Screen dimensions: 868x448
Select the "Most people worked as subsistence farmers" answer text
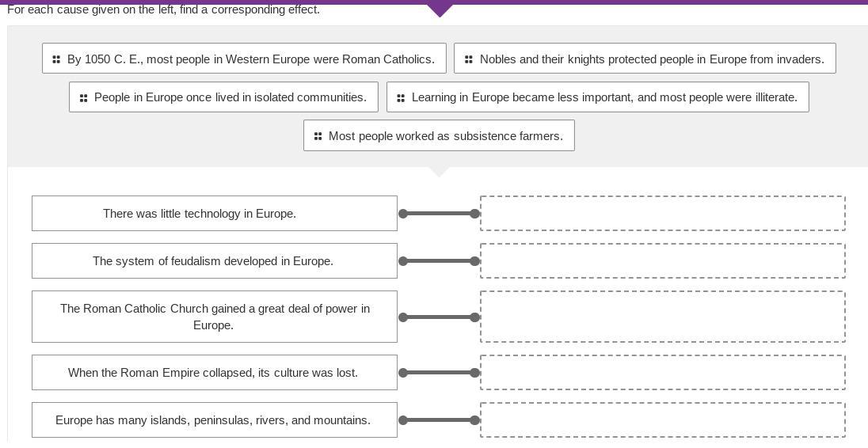[445, 136]
